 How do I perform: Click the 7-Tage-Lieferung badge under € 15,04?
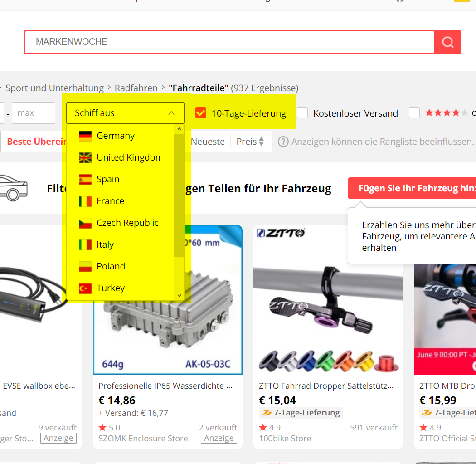[301, 413]
